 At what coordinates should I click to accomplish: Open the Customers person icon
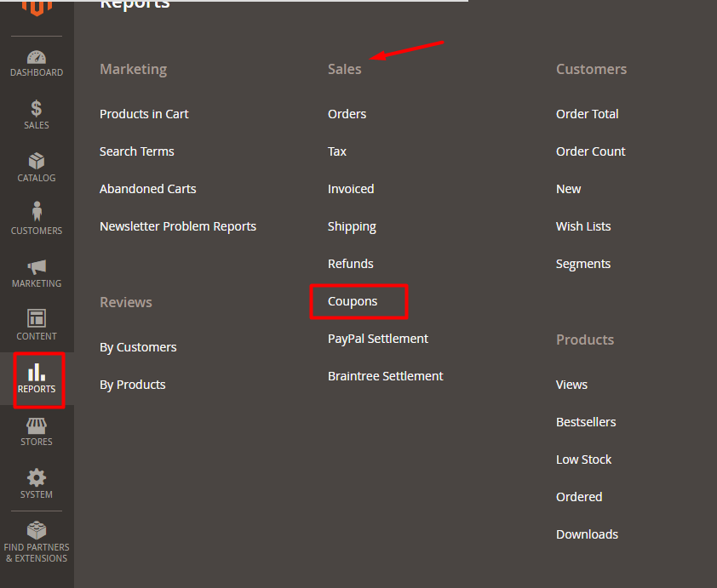click(37, 212)
